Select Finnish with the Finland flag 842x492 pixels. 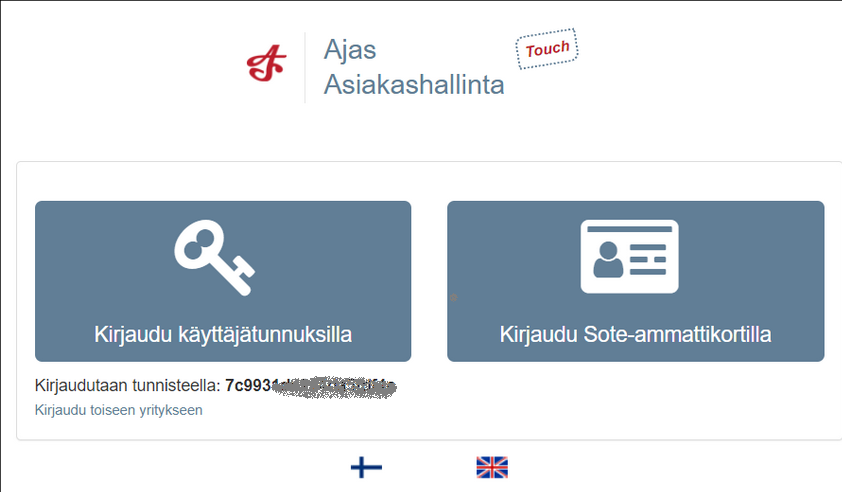tap(366, 467)
